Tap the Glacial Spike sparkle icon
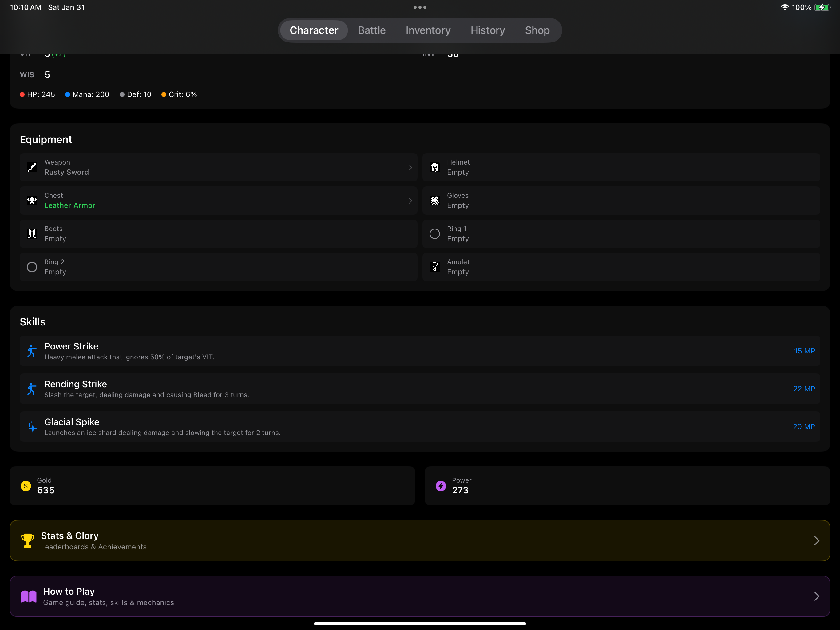 coord(32,426)
